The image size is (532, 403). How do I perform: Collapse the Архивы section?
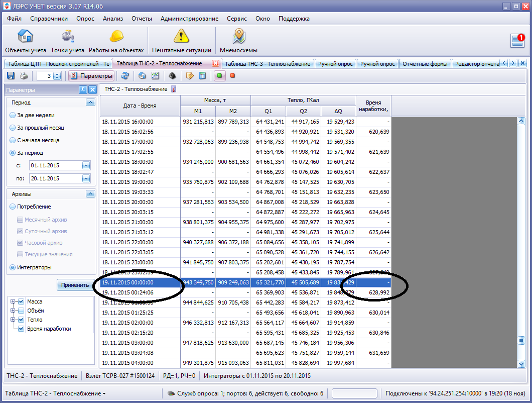(x=90, y=193)
